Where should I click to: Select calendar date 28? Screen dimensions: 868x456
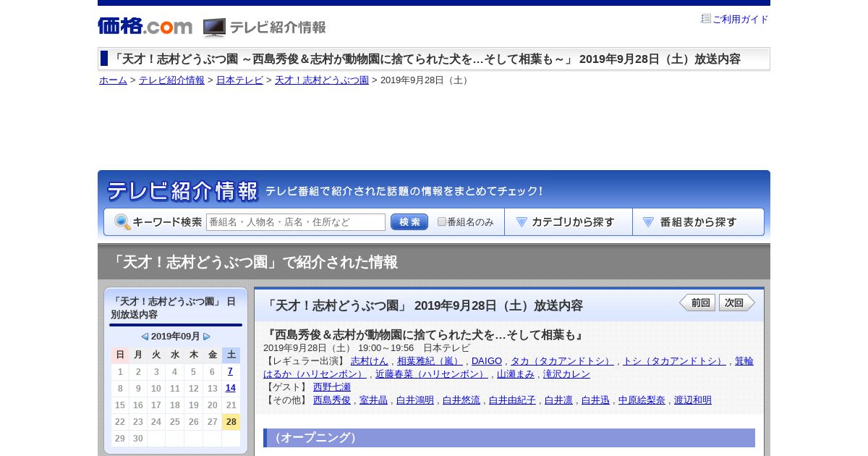[x=231, y=422]
